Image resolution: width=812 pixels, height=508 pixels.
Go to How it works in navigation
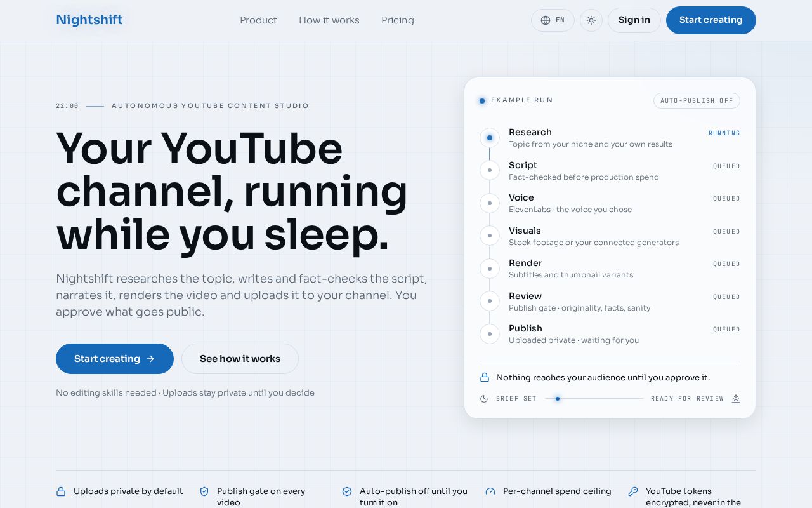pos(329,20)
